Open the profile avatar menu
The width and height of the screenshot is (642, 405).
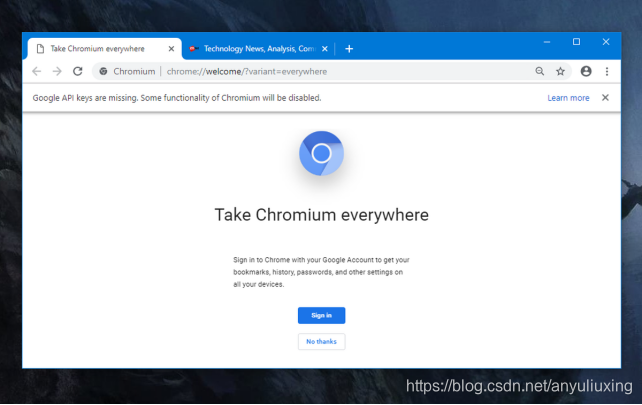(x=586, y=71)
